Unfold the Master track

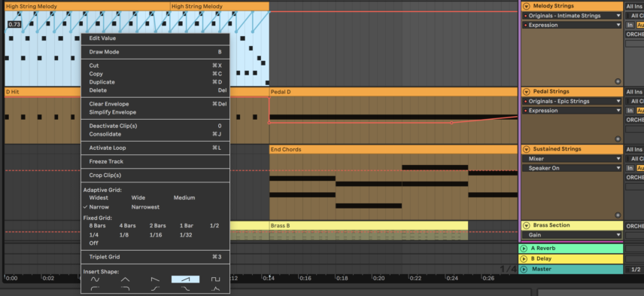coord(524,269)
